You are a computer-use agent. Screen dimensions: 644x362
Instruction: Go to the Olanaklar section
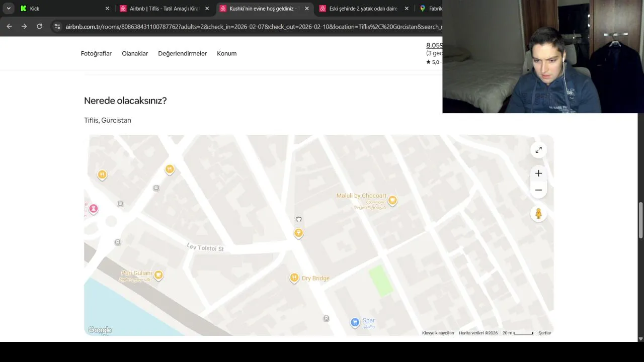click(x=135, y=53)
